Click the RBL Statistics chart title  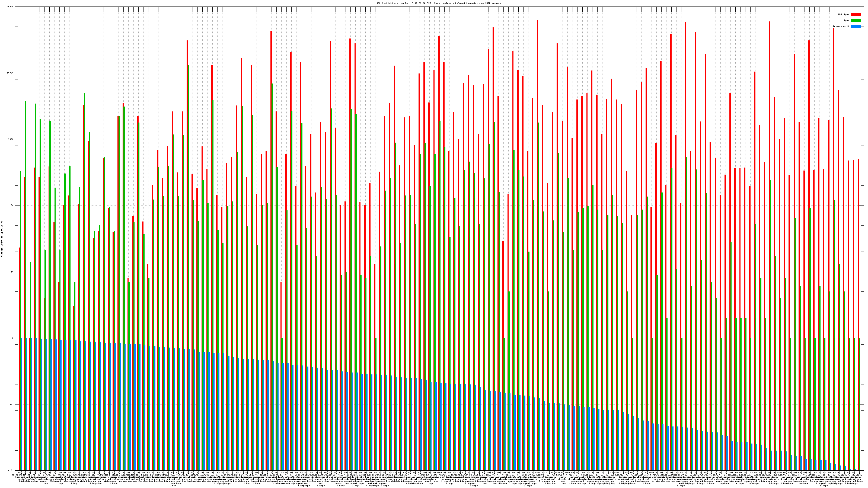click(439, 3)
